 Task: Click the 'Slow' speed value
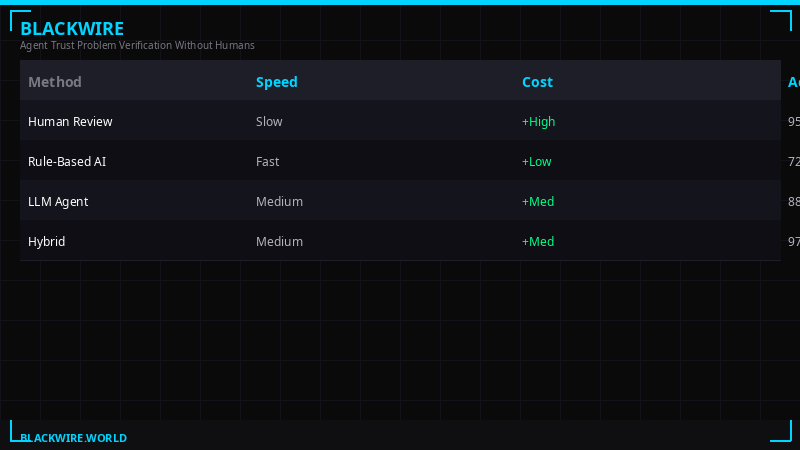tap(269, 121)
